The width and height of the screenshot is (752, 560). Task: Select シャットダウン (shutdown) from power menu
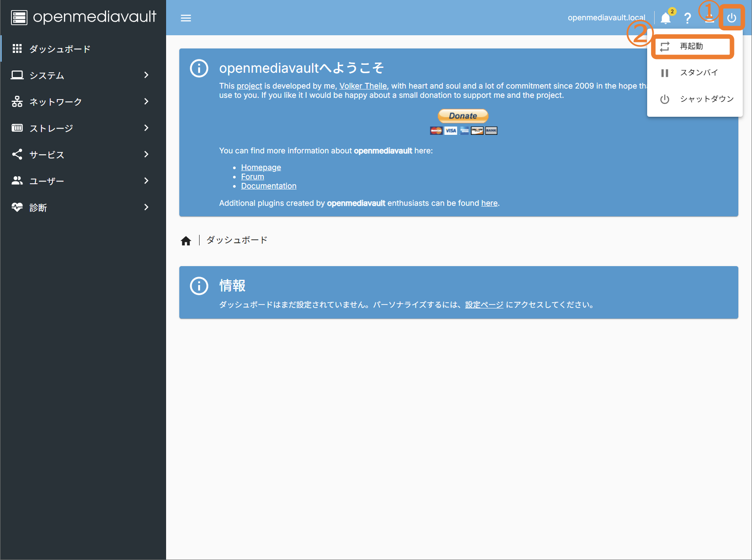695,99
